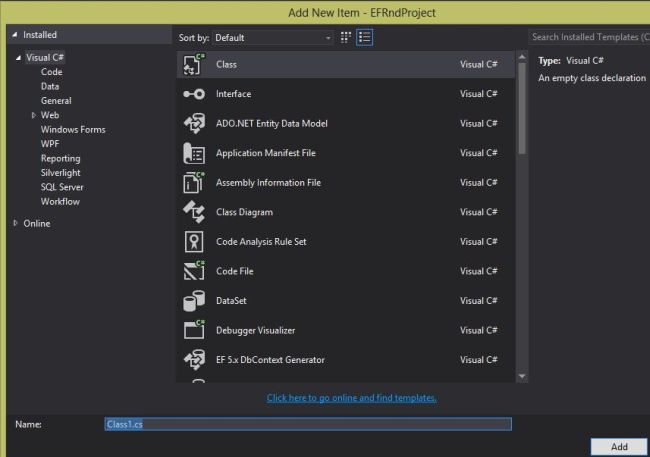Image resolution: width=650 pixels, height=457 pixels.
Task: Select the EF 5.x DbContext Generator icon
Action: tap(194, 360)
